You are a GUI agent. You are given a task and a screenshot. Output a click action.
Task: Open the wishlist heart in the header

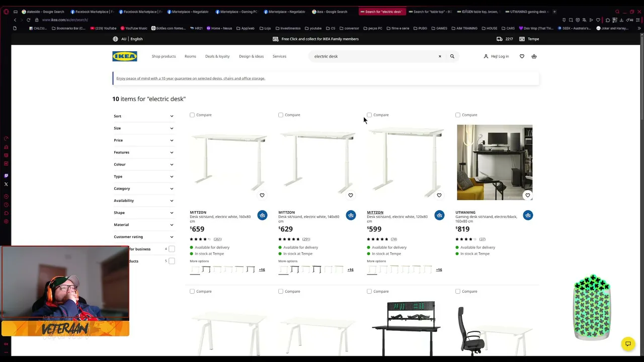522,56
